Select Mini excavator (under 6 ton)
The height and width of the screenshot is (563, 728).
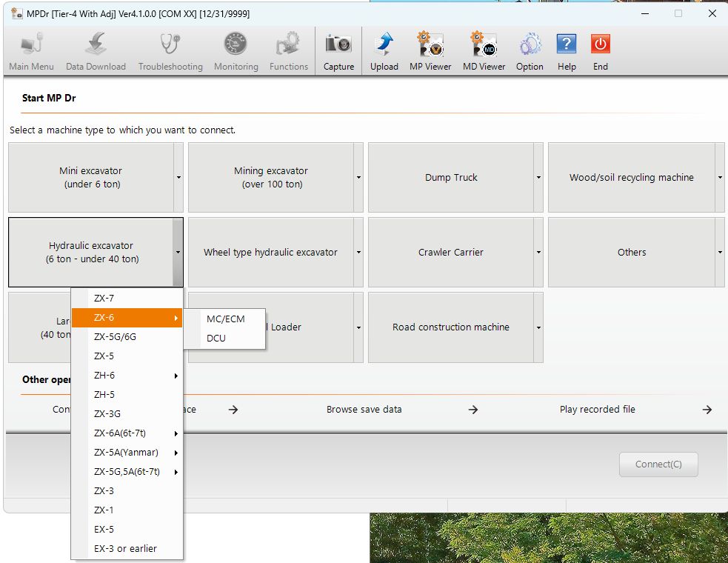click(92, 178)
